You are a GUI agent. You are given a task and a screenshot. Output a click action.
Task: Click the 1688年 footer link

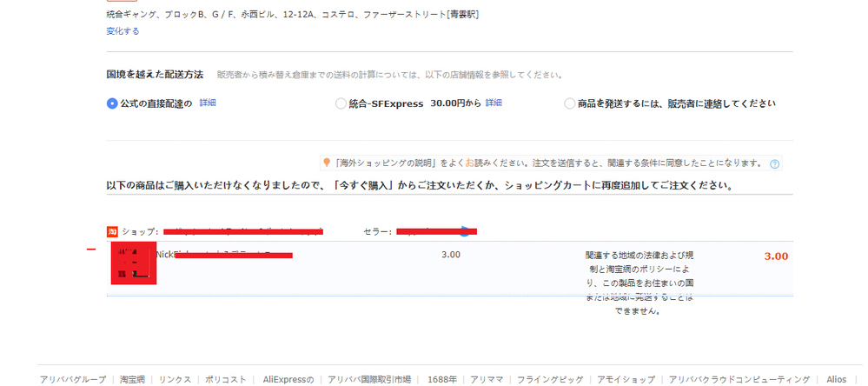pyautogui.click(x=441, y=379)
